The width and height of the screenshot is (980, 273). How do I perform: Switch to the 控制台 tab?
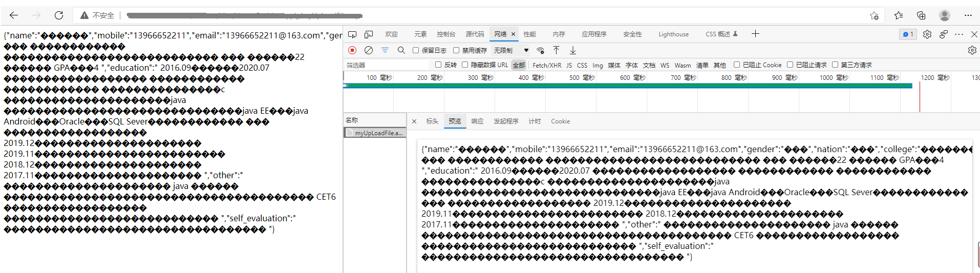click(446, 34)
